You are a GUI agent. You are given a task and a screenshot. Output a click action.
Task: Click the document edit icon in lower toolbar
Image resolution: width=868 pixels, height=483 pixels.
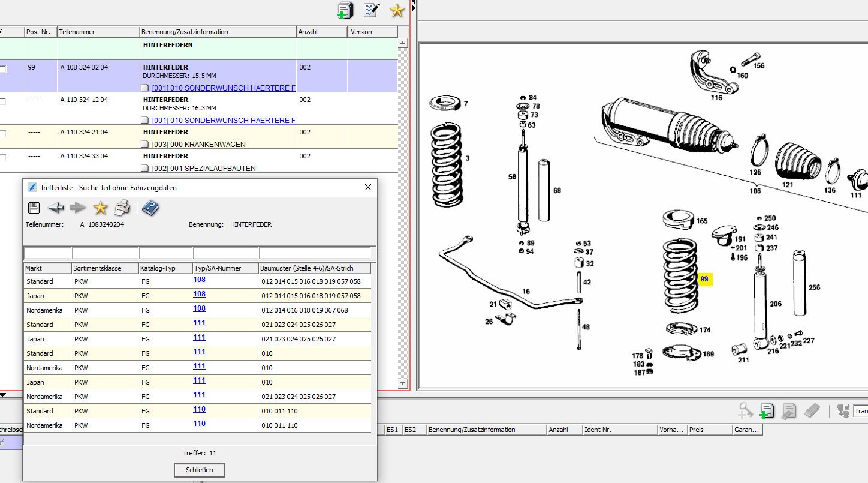click(x=789, y=410)
